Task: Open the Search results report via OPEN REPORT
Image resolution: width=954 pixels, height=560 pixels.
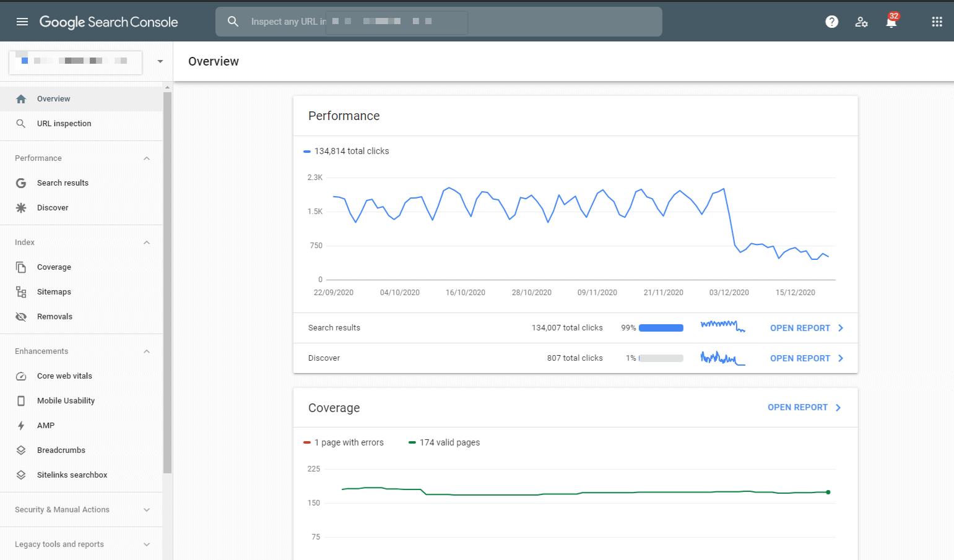Action: [x=800, y=327]
